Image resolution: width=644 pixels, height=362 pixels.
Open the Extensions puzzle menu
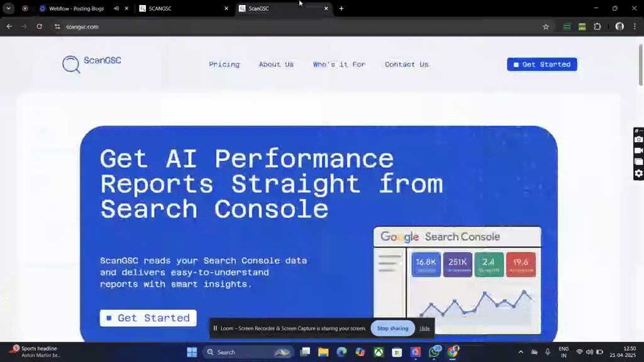click(x=597, y=26)
